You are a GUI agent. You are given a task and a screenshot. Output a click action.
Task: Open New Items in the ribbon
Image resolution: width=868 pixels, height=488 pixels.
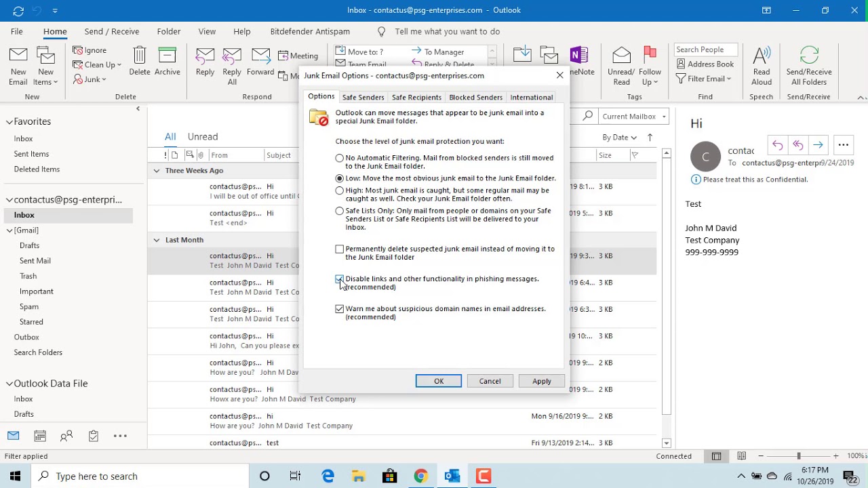point(45,67)
